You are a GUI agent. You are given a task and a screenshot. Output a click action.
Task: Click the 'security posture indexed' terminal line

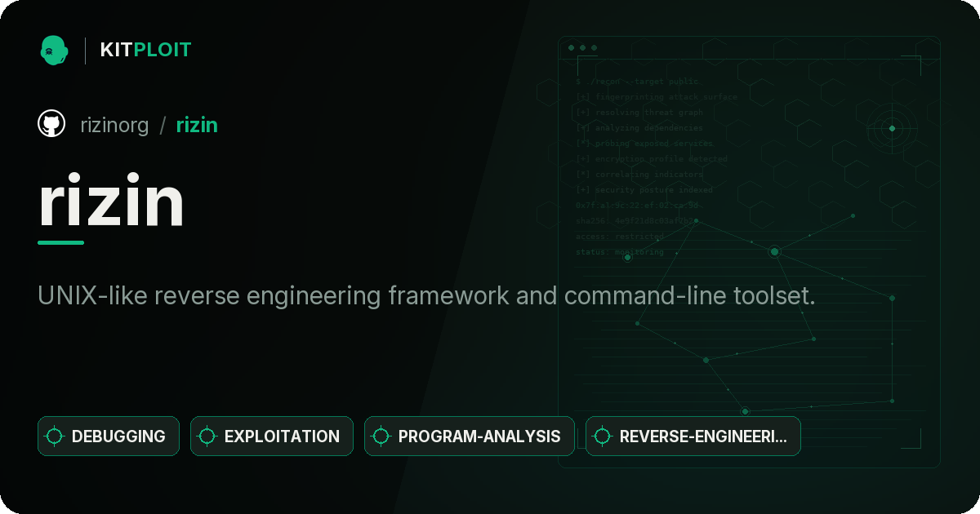click(644, 190)
